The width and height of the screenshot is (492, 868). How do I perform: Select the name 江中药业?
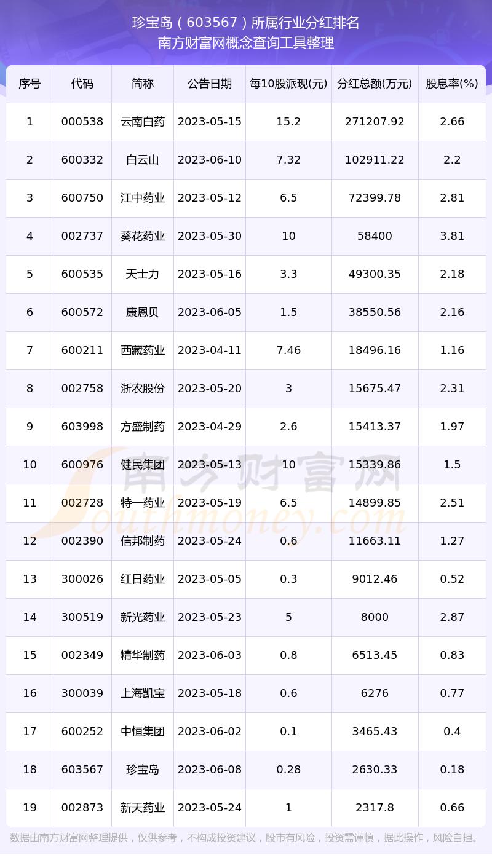click(143, 198)
